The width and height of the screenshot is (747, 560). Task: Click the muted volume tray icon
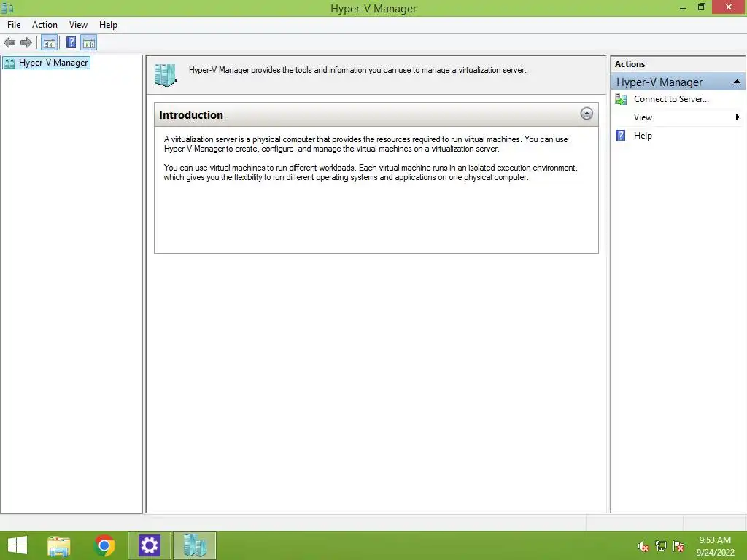coord(643,546)
